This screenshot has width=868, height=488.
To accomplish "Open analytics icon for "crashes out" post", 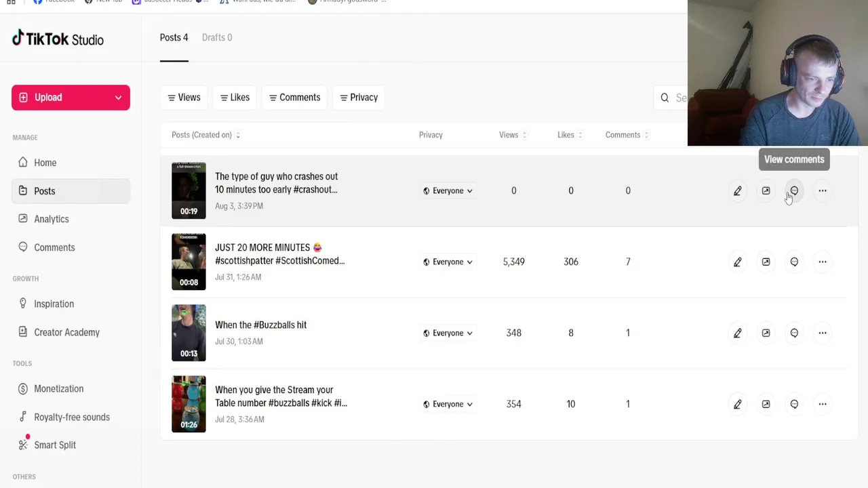I will click(766, 190).
